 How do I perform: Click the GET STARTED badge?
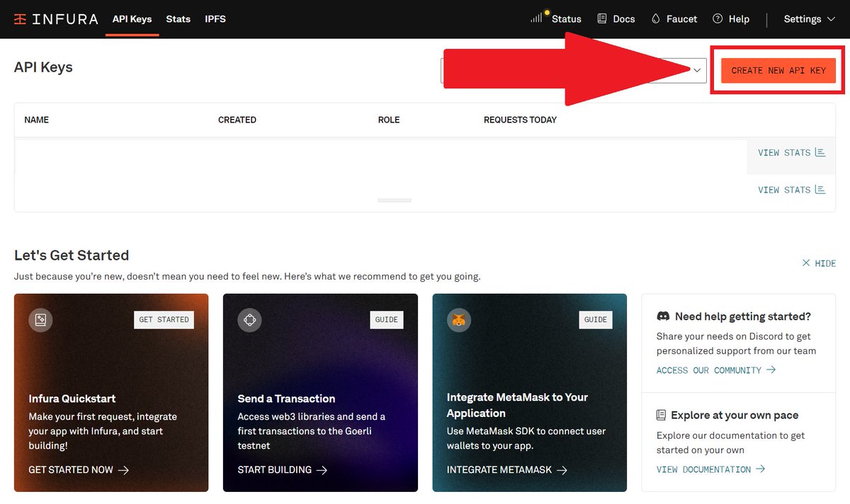point(164,320)
